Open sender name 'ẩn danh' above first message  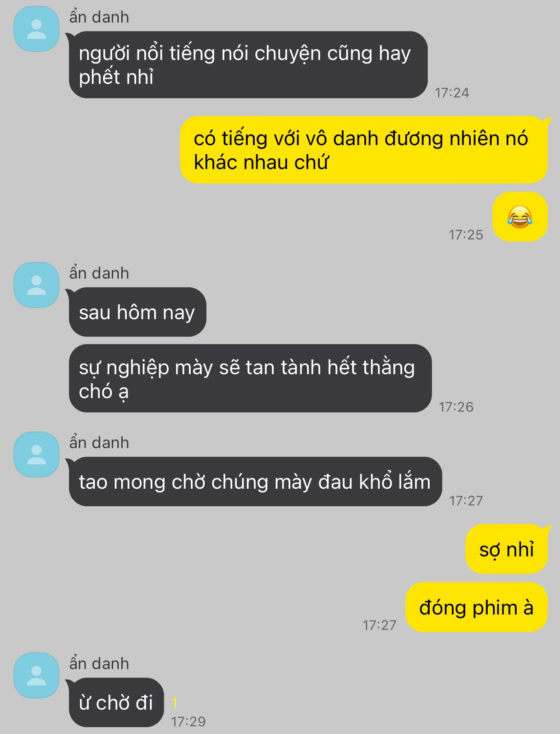(99, 17)
